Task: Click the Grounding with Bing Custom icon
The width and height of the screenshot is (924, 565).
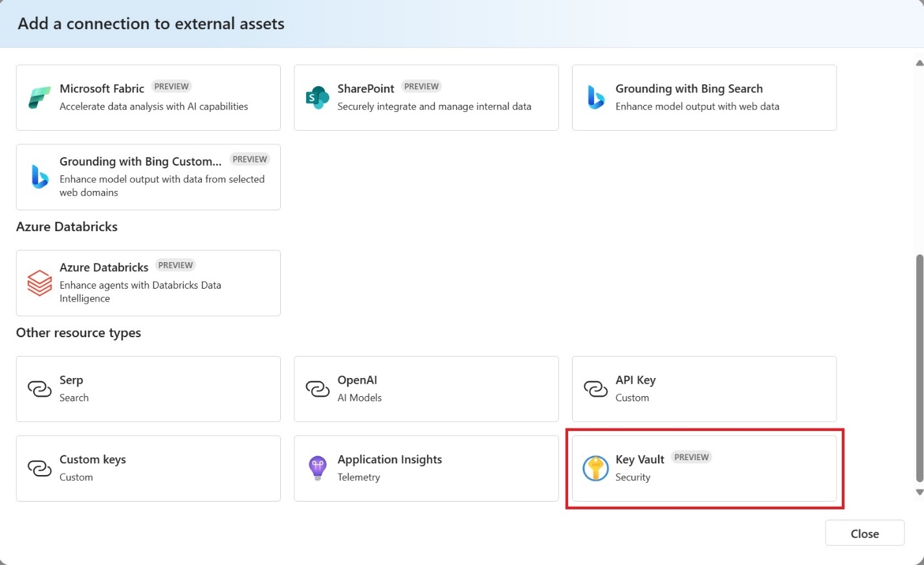Action: (39, 176)
